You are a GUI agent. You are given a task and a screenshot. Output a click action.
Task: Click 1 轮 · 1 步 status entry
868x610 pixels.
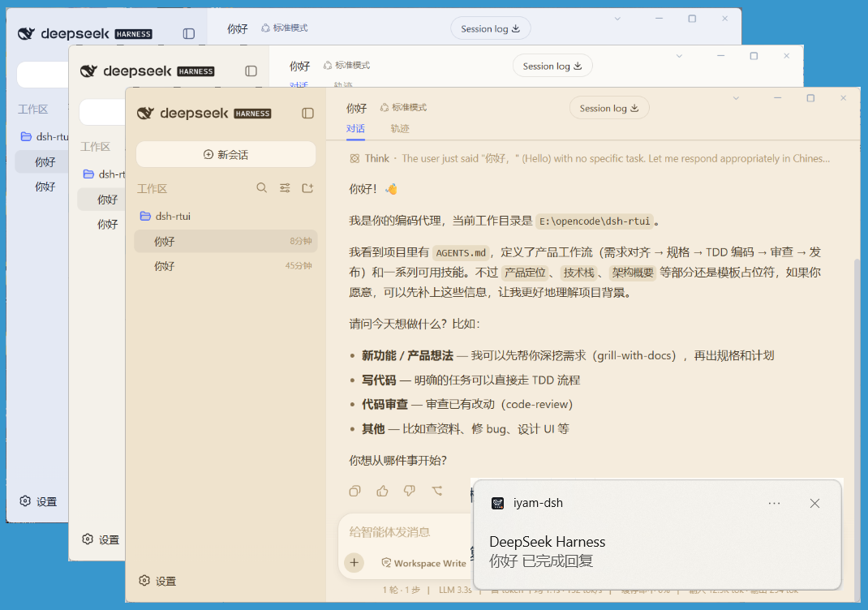pos(402,590)
